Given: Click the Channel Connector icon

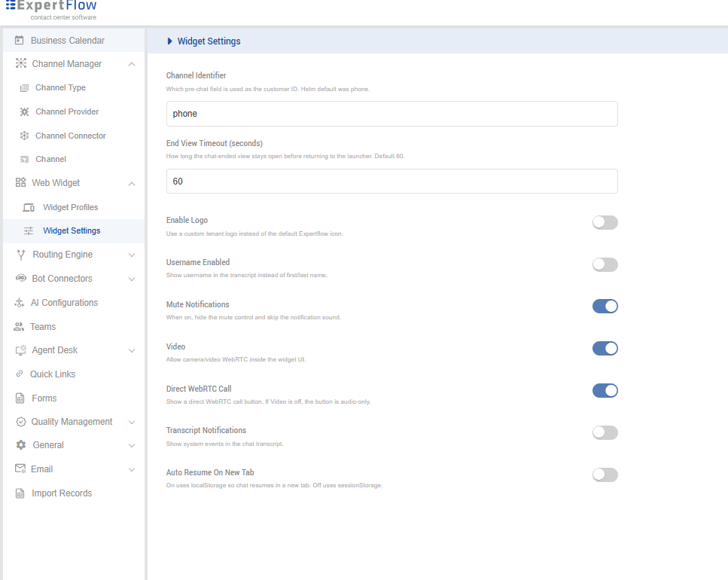Looking at the screenshot, I should tap(25, 136).
